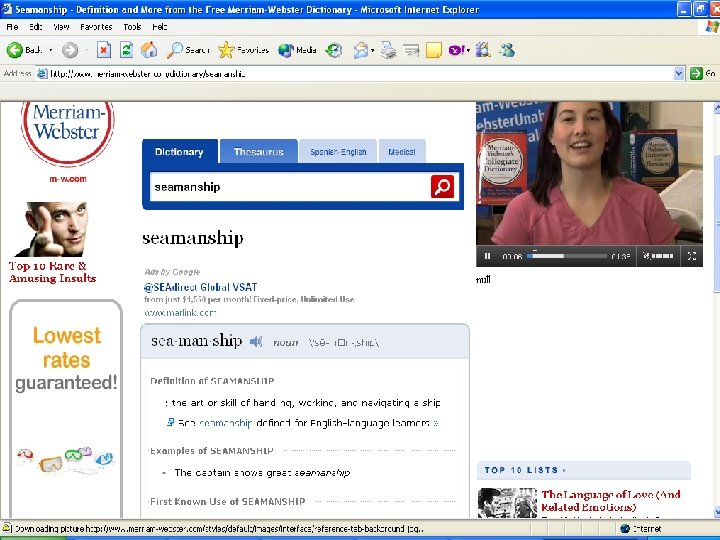Click the Edit page toolbar icon
This screenshot has width=720, height=540.
pos(411,50)
